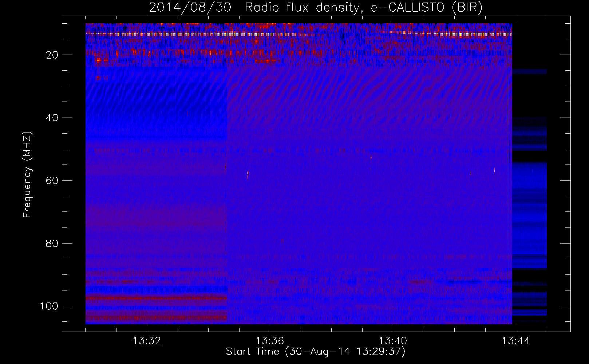
Task: Click the '13:32' time tick label
Action: [147, 341]
